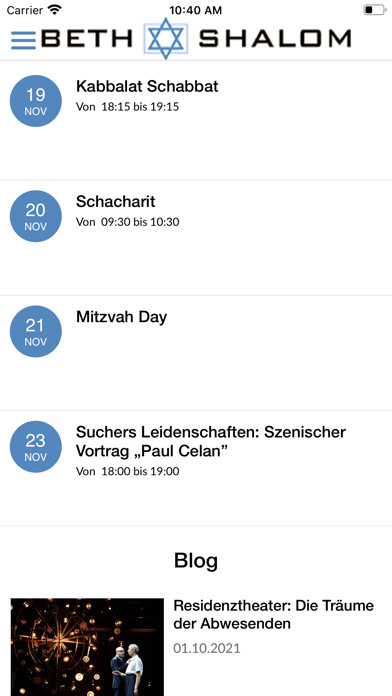392x696 pixels.
Task: Open the Schacharit event
Action: click(x=196, y=238)
